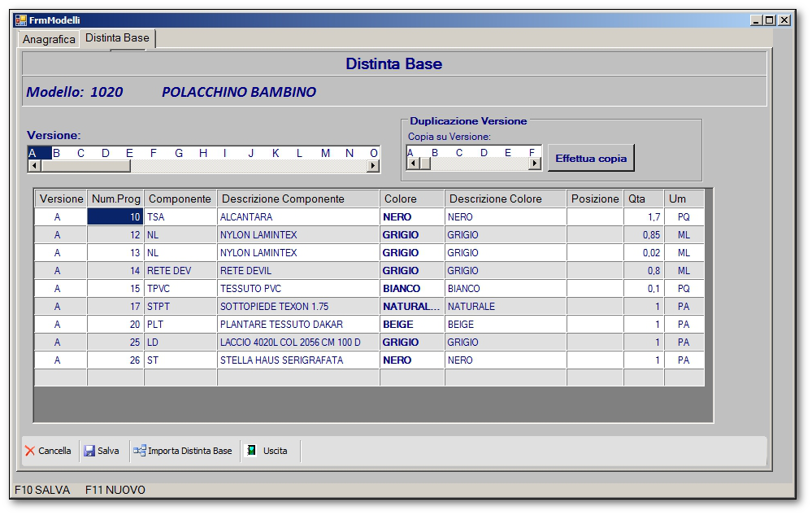The height and width of the screenshot is (515, 812).
Task: Select the Distinta Base tab
Action: tap(117, 37)
